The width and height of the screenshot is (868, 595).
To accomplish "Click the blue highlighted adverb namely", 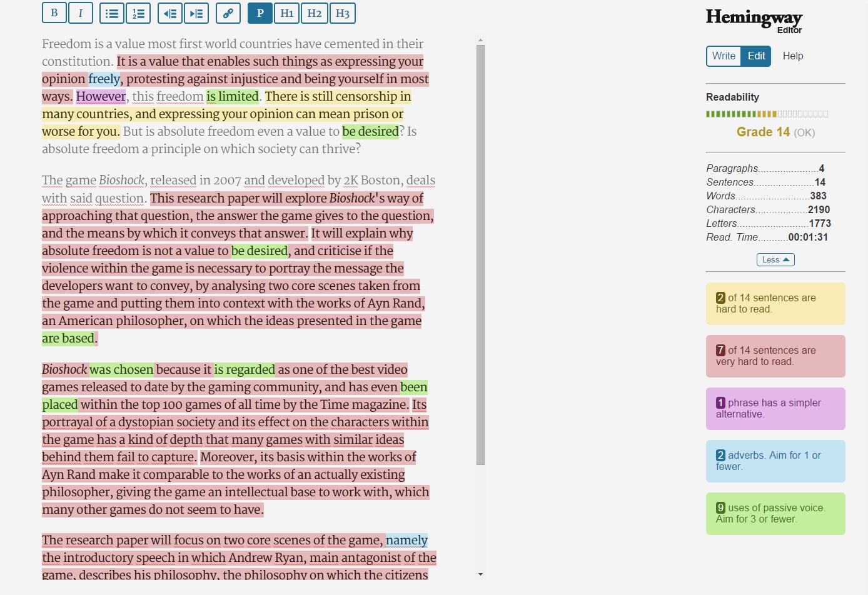I will tap(406, 540).
